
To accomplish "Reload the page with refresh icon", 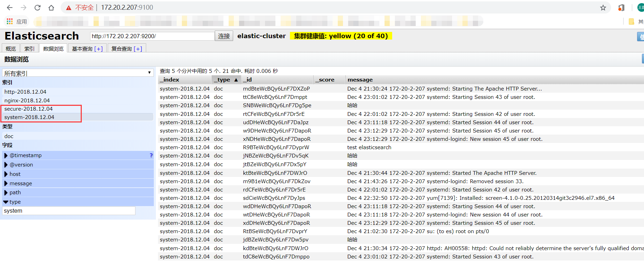I will point(37,8).
